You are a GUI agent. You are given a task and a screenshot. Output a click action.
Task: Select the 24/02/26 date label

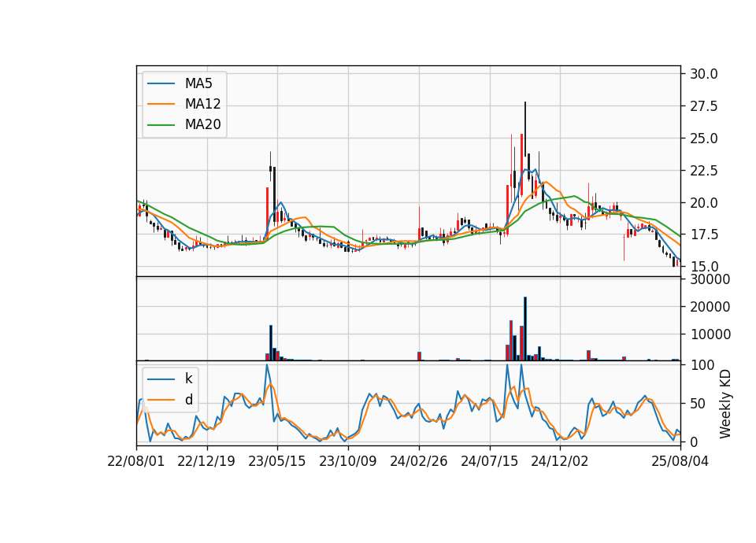point(418,461)
